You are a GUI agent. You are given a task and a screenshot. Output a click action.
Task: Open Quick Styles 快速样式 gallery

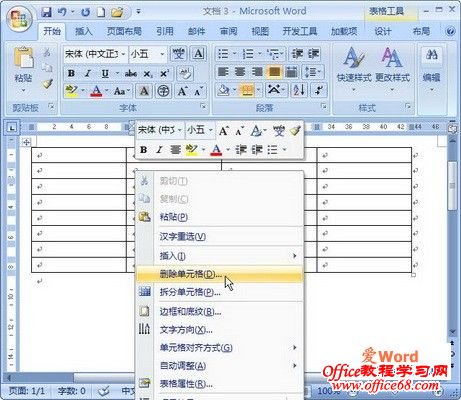[354, 70]
